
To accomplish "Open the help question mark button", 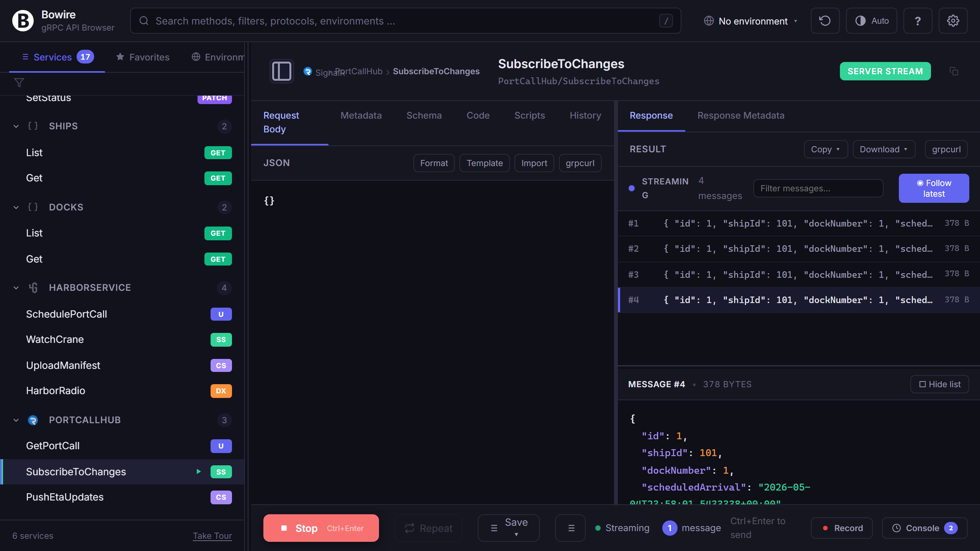I will (918, 21).
